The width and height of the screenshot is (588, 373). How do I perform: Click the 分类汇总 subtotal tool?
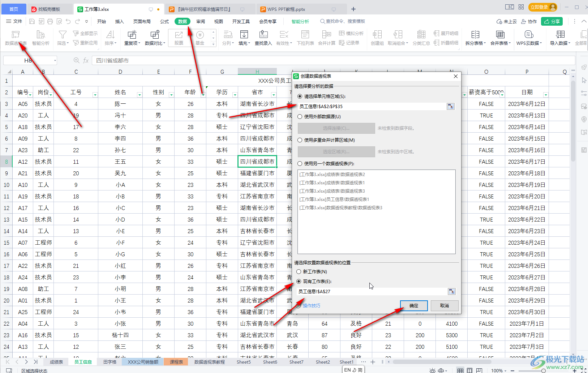click(421, 38)
